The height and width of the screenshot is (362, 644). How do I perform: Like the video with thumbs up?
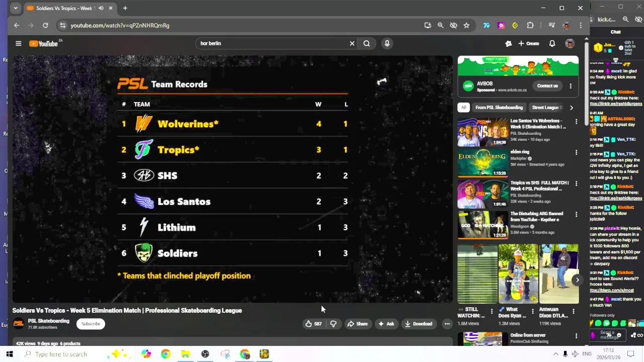(x=313, y=324)
